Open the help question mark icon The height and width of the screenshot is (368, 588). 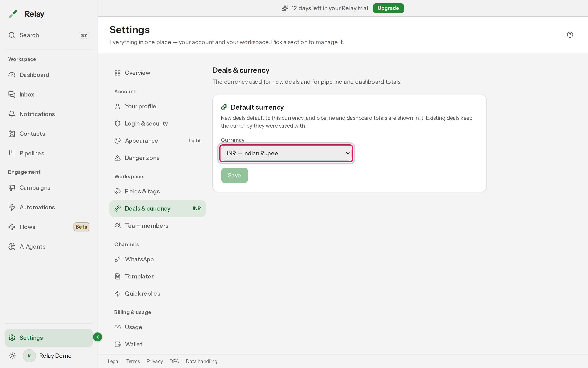click(x=570, y=35)
